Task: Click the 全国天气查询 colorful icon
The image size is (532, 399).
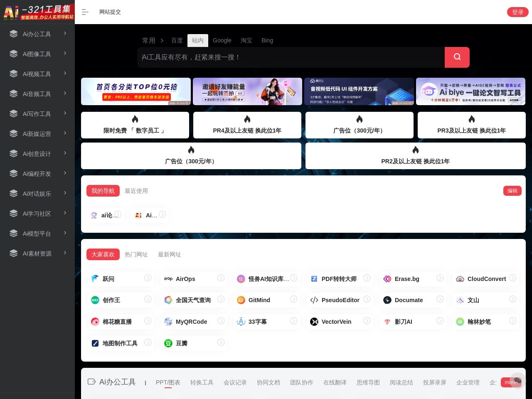Action: tap(168, 300)
